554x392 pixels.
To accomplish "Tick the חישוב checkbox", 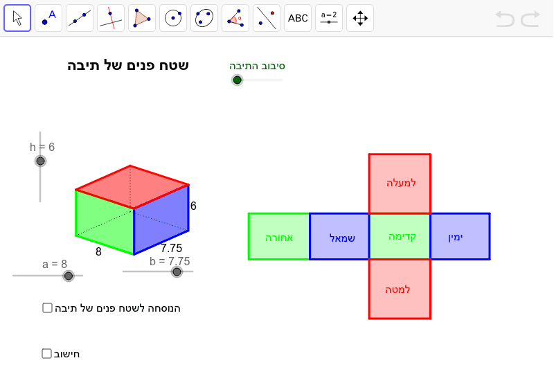I will tap(46, 353).
